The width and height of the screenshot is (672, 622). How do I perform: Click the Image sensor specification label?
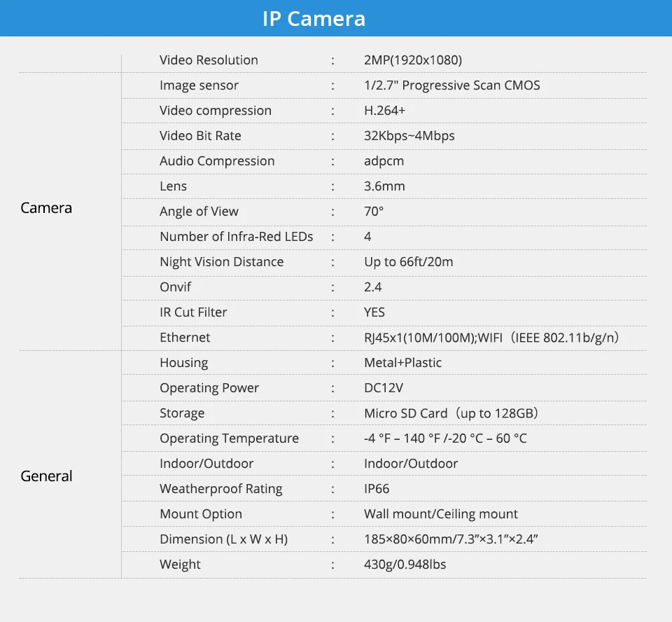coord(199,85)
